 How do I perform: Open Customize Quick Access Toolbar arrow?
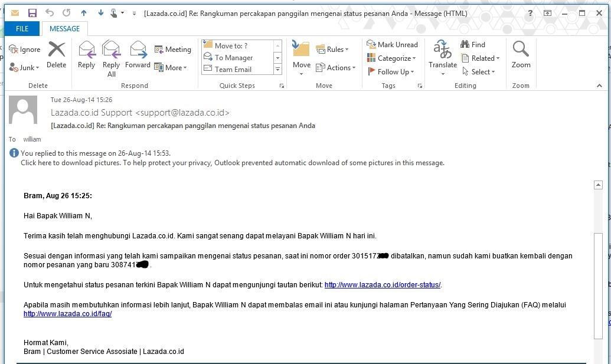134,14
